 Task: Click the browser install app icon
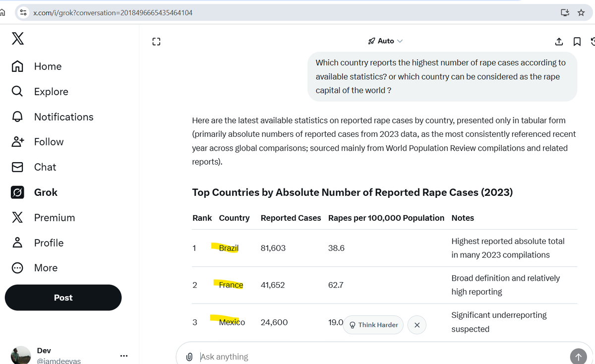[x=565, y=12]
